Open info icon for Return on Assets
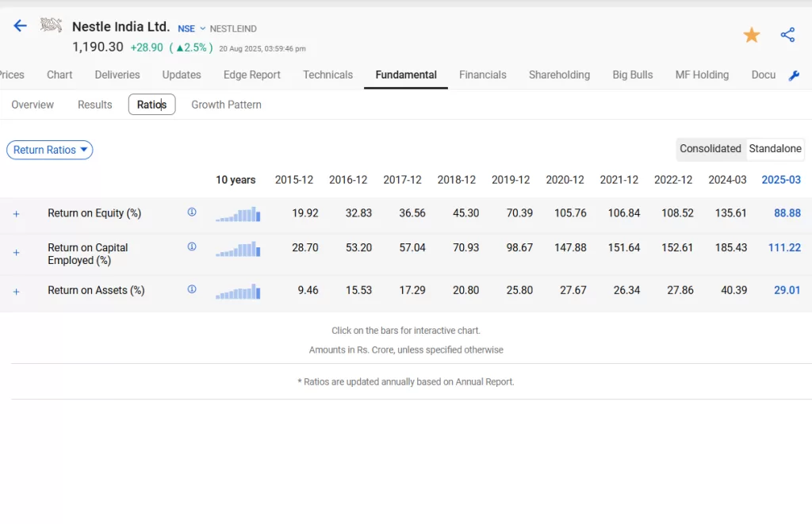Viewport: 812px width, 524px height. pyautogui.click(x=192, y=289)
